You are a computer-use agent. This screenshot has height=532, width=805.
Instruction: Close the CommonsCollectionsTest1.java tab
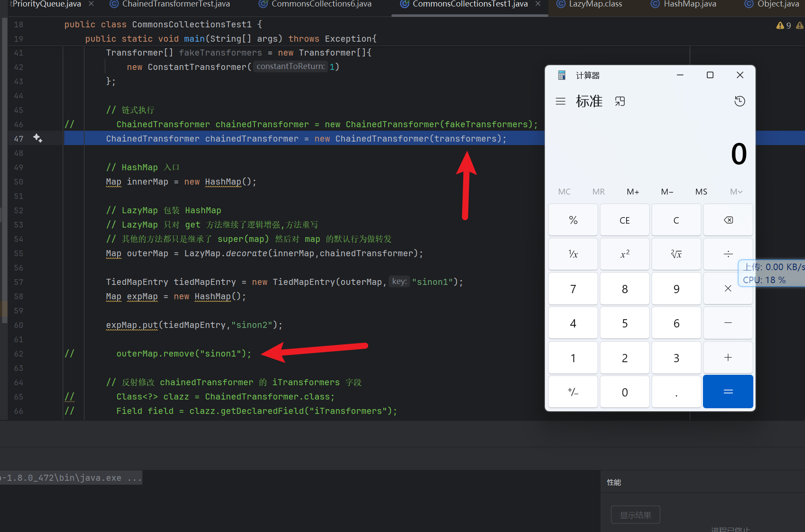pyautogui.click(x=538, y=4)
